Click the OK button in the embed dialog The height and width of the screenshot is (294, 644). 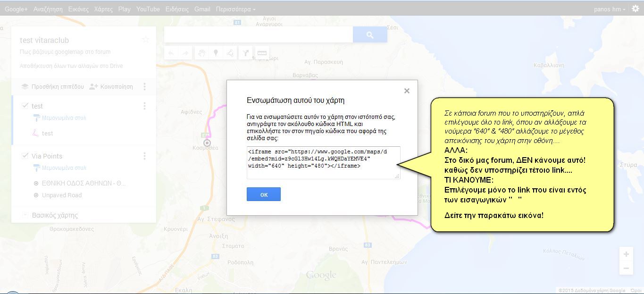coord(264,194)
